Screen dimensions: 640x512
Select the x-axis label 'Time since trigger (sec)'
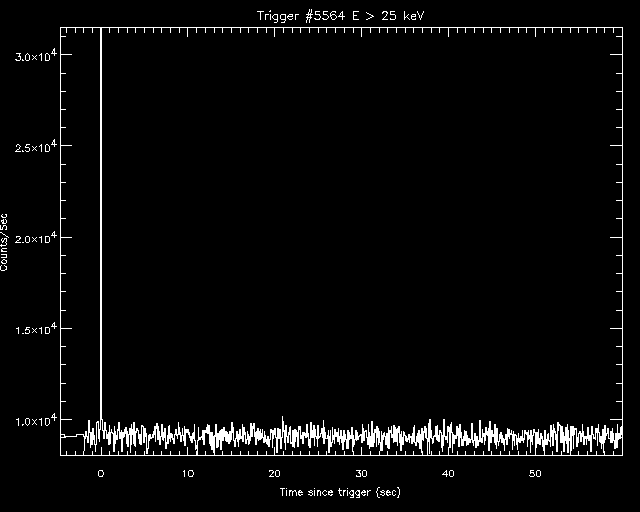coord(340,492)
